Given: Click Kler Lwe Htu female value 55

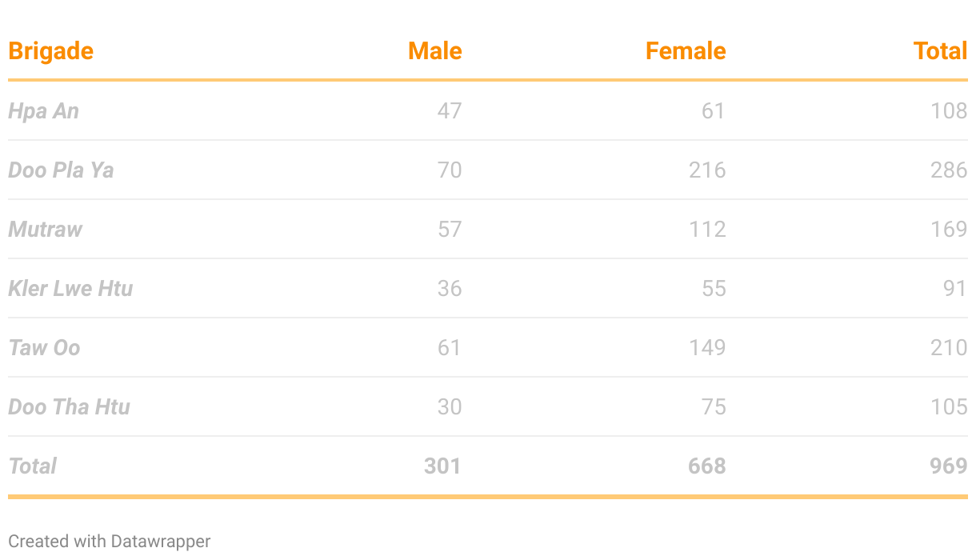Looking at the screenshot, I should point(714,288).
